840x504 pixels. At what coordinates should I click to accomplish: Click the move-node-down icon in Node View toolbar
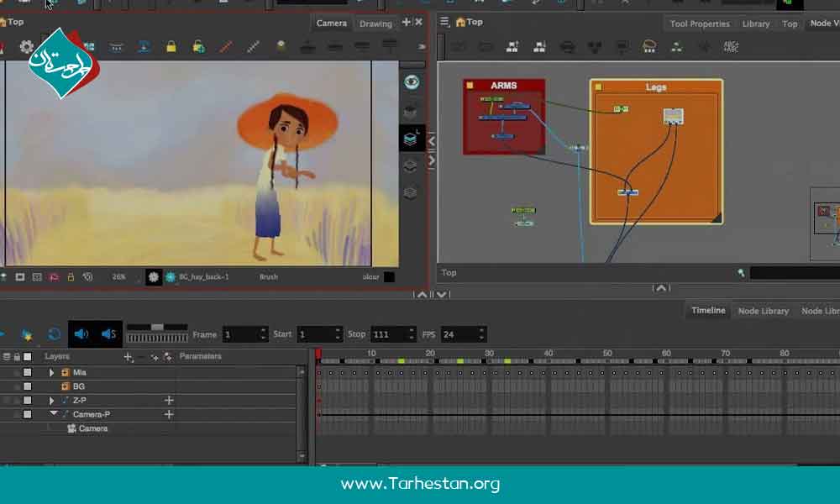[539, 47]
